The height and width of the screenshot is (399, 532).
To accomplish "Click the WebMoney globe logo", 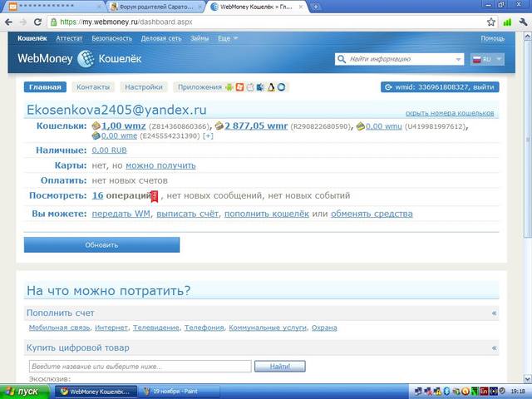I will tap(86, 59).
